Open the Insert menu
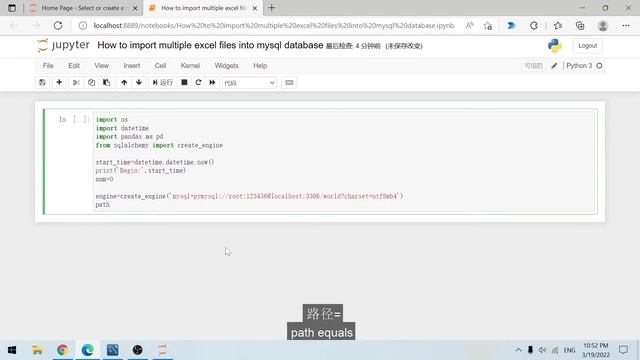This screenshot has height=360, width=640. [x=132, y=66]
